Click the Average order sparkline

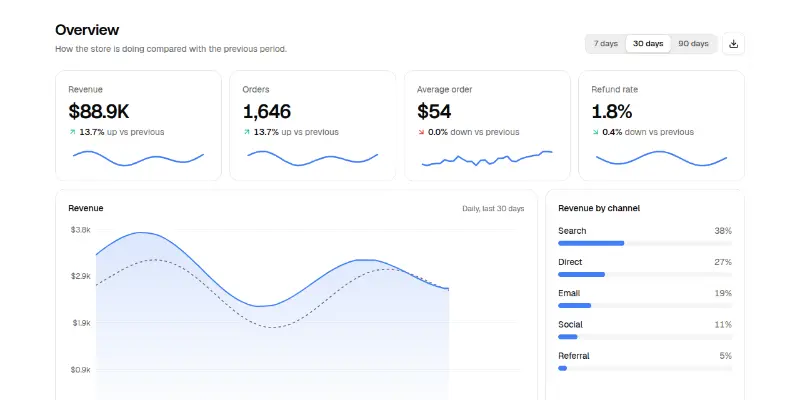coord(487,158)
